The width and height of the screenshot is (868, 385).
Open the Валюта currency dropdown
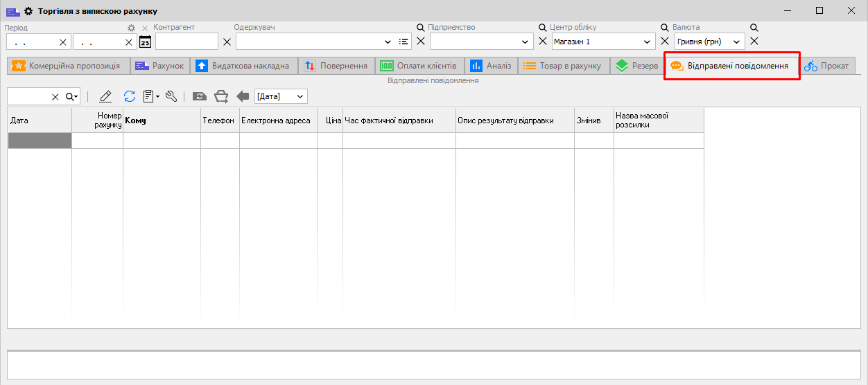pyautogui.click(x=736, y=42)
